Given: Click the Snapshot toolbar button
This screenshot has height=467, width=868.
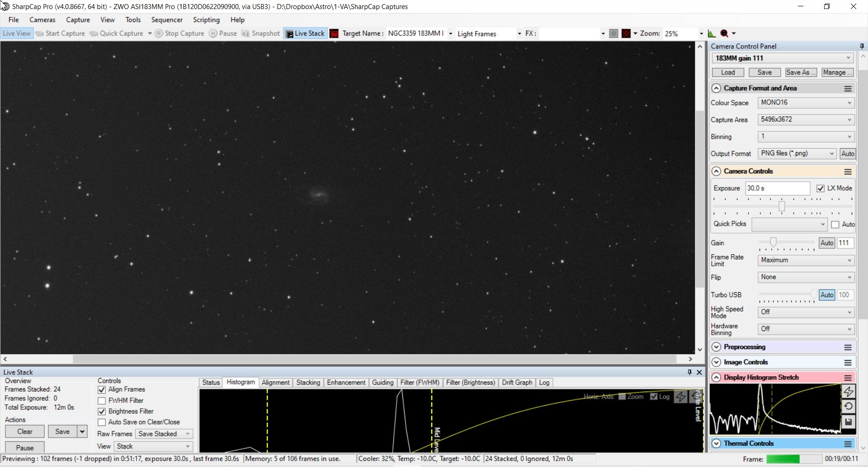Looking at the screenshot, I should 261,33.
